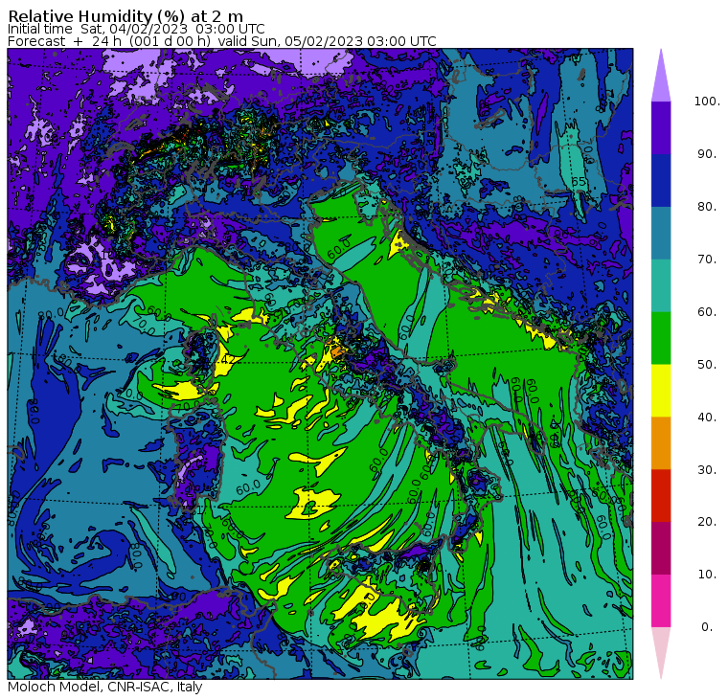Click the "70." colorbar label
The image size is (728, 700).
click(707, 259)
